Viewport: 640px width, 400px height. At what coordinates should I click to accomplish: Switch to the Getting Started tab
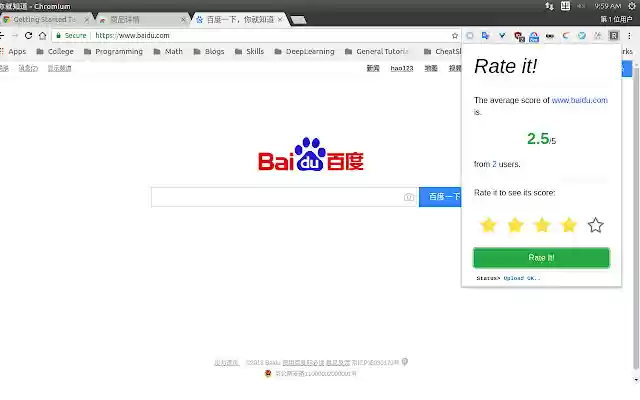pyautogui.click(x=44, y=20)
